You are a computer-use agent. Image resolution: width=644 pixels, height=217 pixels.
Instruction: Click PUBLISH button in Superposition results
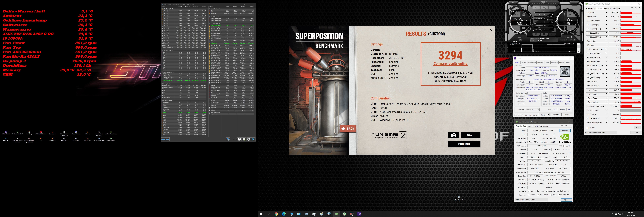click(464, 144)
